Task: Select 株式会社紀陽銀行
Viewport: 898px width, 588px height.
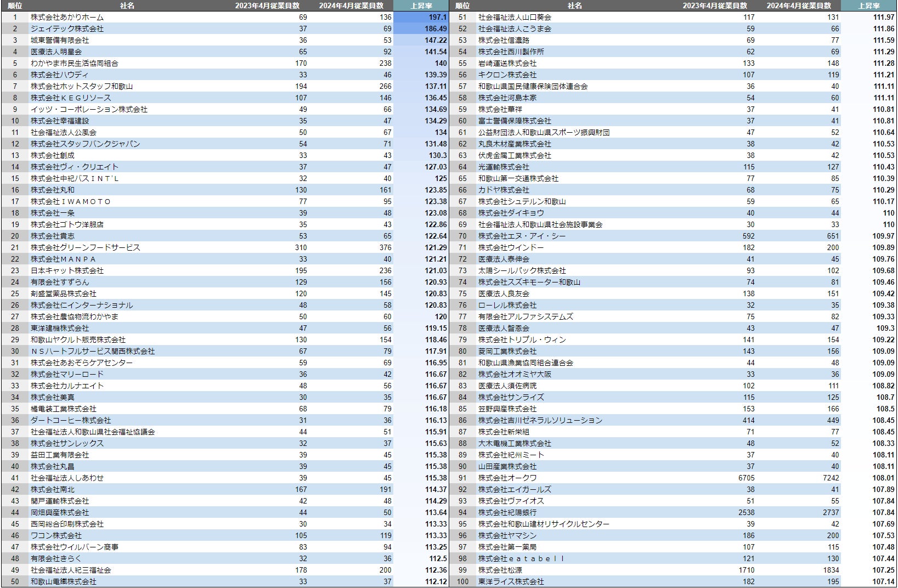Action: click(507, 512)
